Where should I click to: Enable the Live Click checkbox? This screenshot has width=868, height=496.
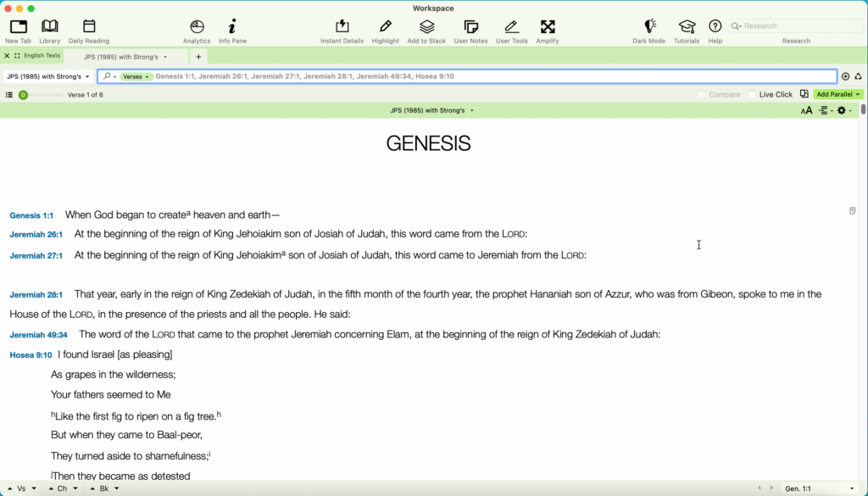752,94
